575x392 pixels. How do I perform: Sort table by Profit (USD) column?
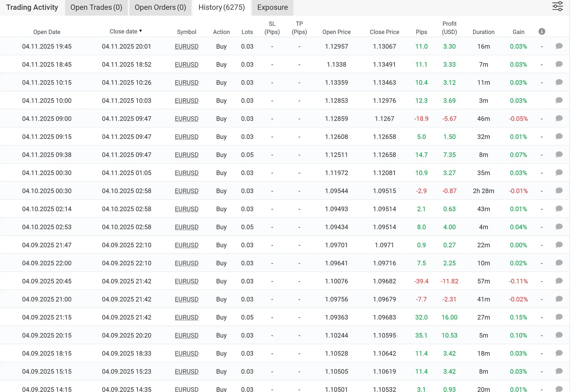[x=449, y=28]
